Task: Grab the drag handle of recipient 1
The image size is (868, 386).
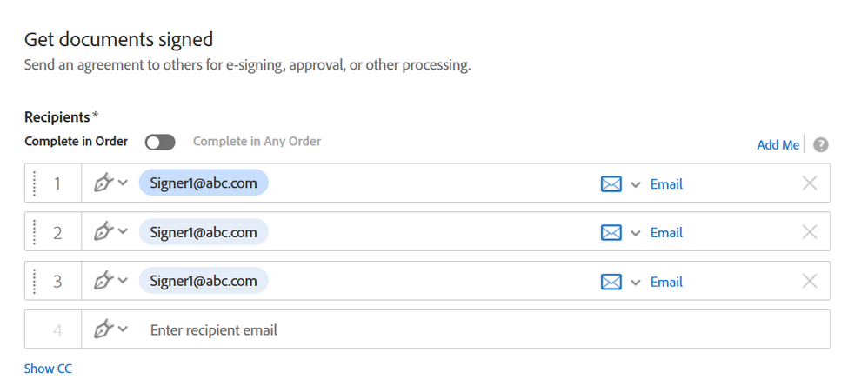Action: click(x=35, y=183)
